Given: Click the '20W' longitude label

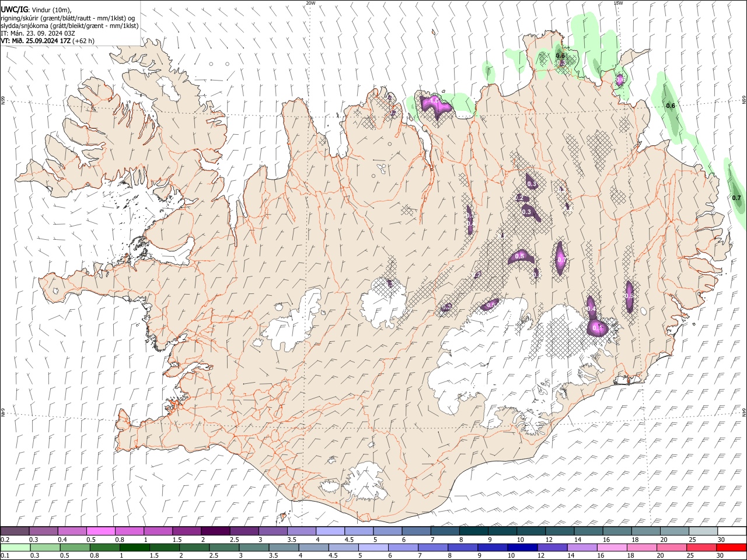Looking at the screenshot, I should [310, 3].
